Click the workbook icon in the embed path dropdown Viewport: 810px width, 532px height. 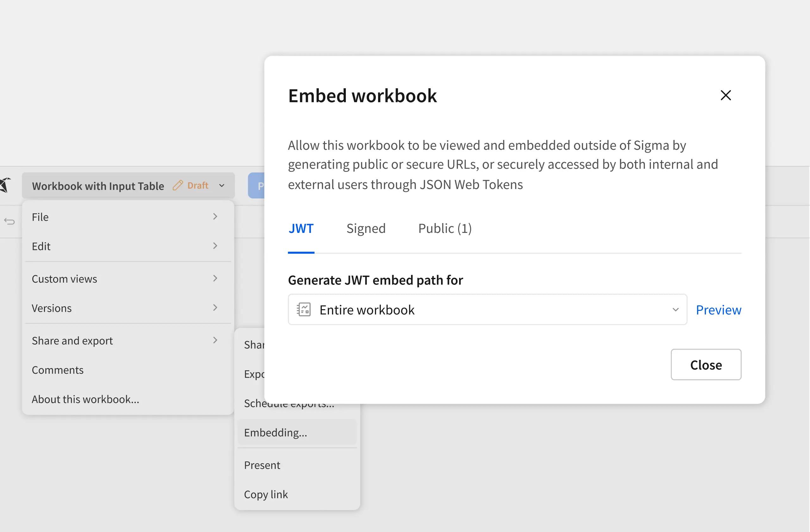(303, 310)
